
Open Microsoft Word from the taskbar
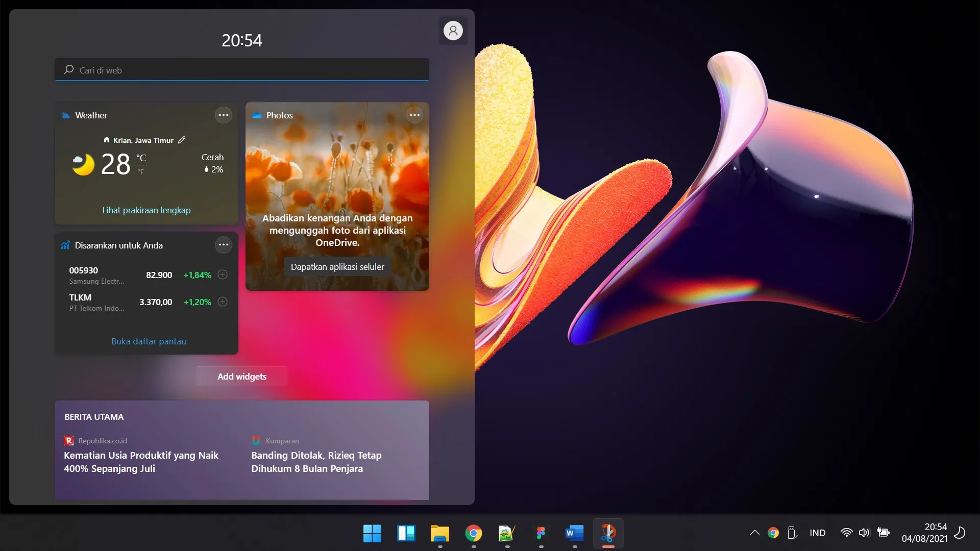point(574,533)
